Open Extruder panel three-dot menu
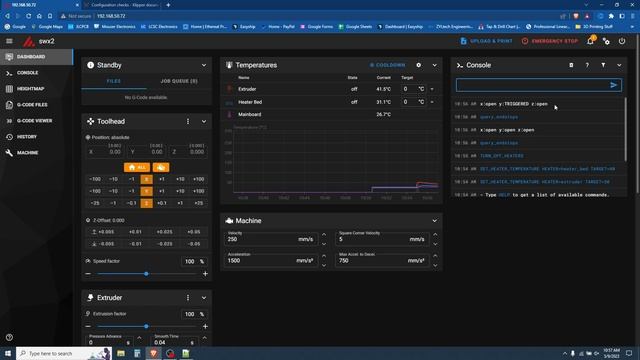Image resolution: width=640 pixels, height=360 pixels. (x=188, y=298)
